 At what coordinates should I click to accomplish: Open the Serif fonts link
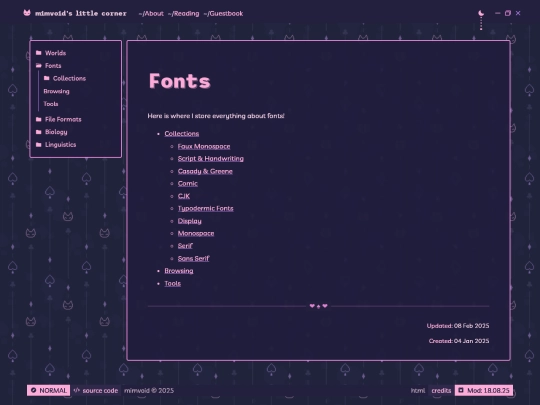coord(185,246)
